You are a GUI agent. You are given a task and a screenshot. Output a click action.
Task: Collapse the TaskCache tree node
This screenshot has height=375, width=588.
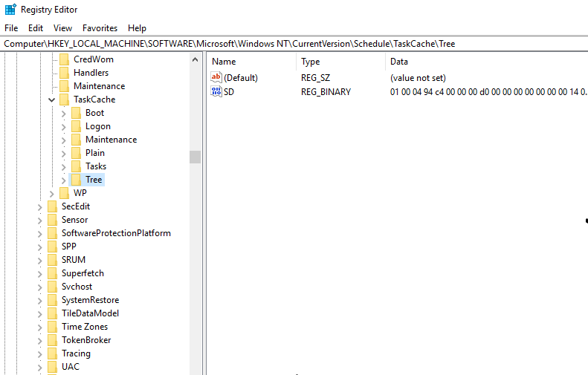51,100
